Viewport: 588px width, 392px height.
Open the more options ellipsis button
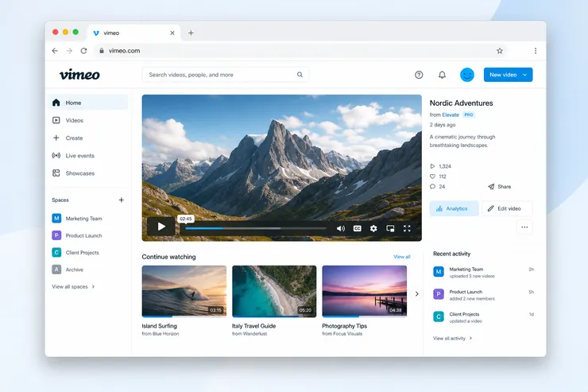524,227
